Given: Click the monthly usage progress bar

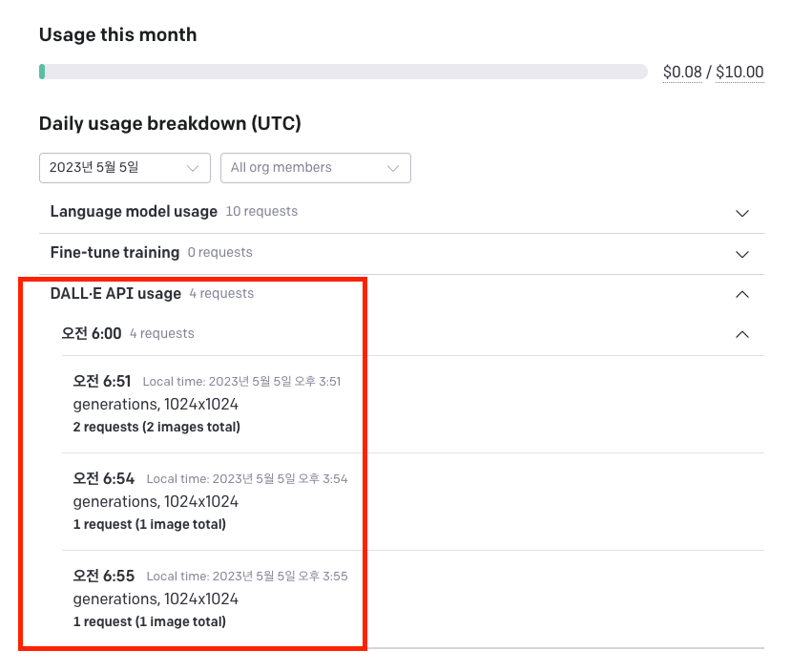Looking at the screenshot, I should click(343, 72).
